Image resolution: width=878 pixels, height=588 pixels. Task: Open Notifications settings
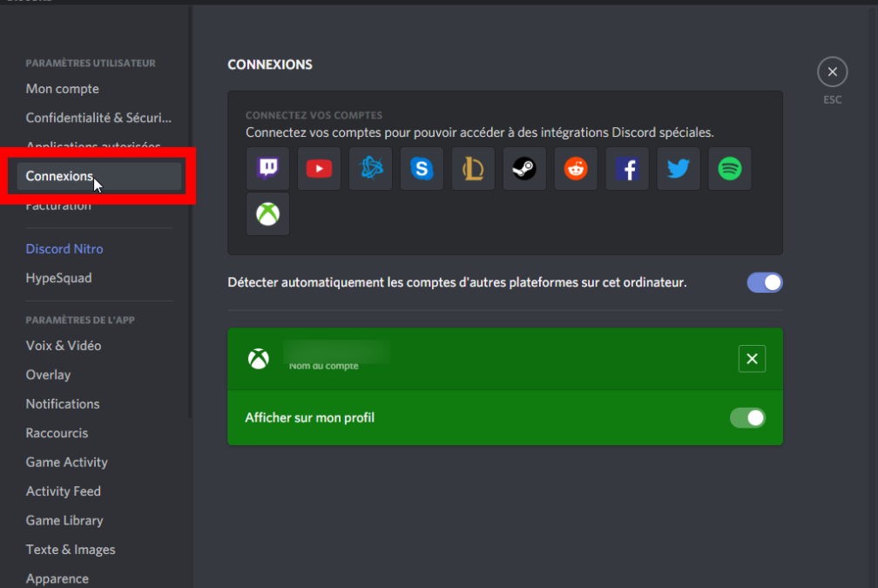pyautogui.click(x=63, y=404)
